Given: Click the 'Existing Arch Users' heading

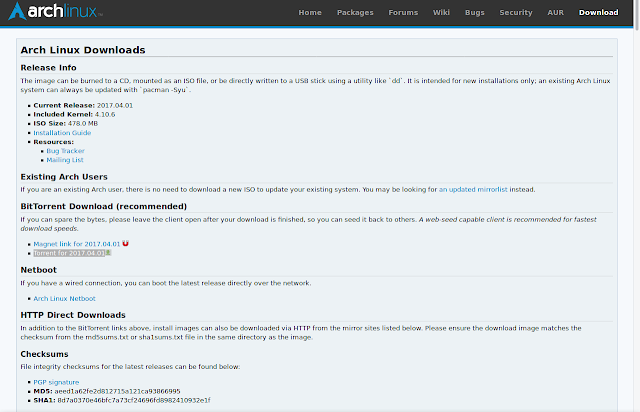Looking at the screenshot, I should point(64,177).
